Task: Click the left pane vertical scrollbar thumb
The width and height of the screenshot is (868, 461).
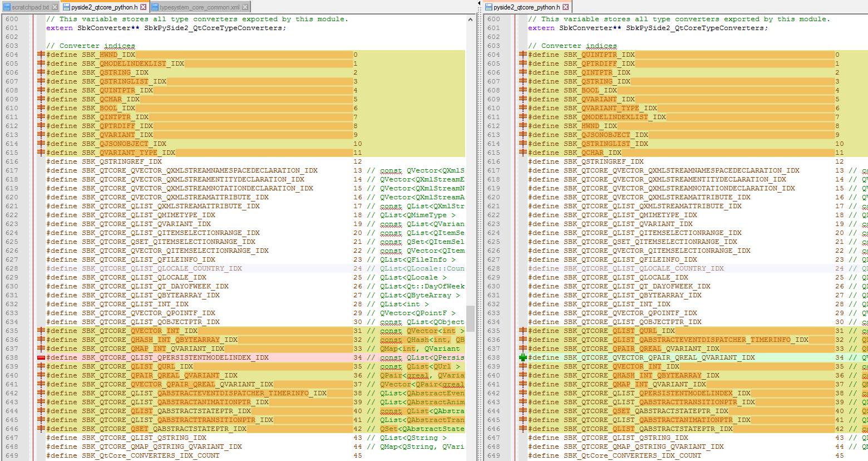Action: pyautogui.click(x=470, y=317)
